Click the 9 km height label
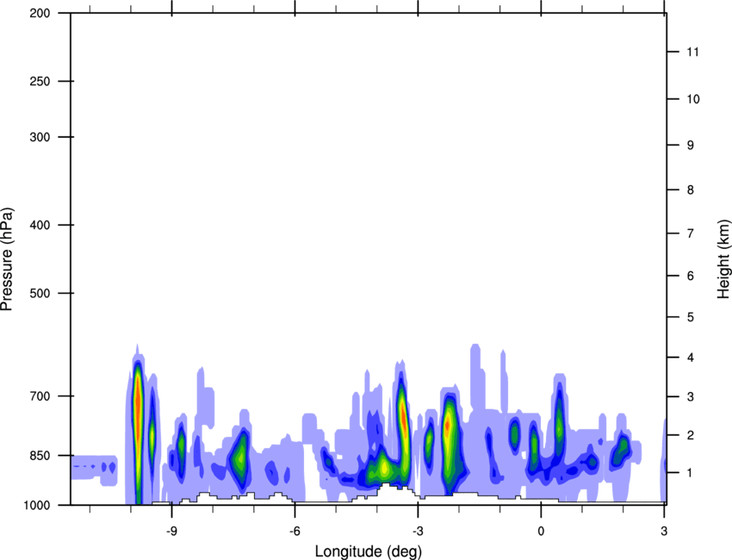 [x=691, y=146]
